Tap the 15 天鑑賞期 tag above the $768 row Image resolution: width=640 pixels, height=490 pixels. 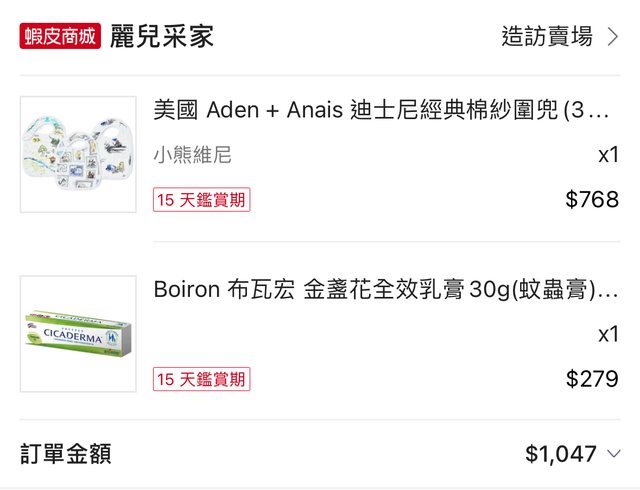point(201,199)
